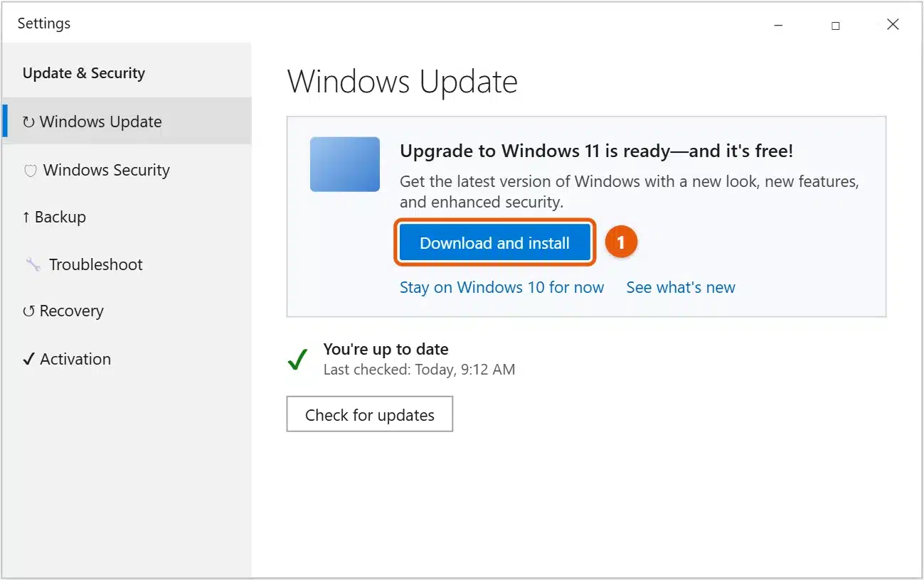Choose Stay on Windows 10 for now
Screen dimensions: 924x580
click(x=501, y=287)
